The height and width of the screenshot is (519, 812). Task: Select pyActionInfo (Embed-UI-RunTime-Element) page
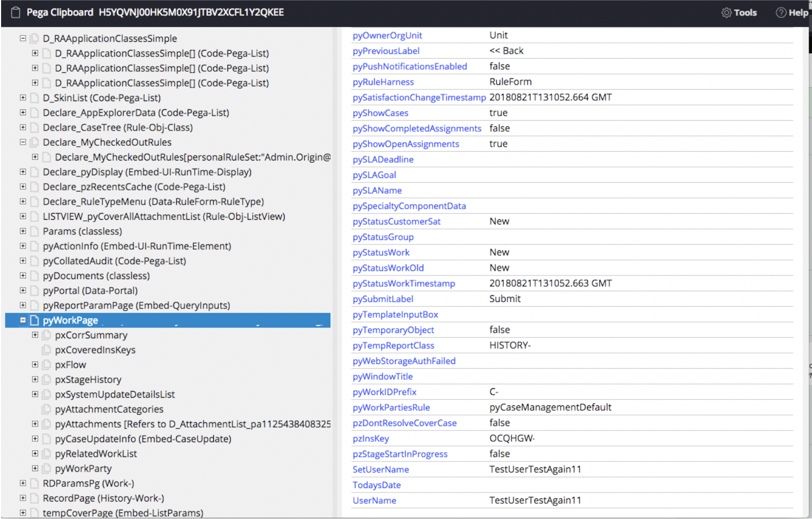(x=137, y=246)
